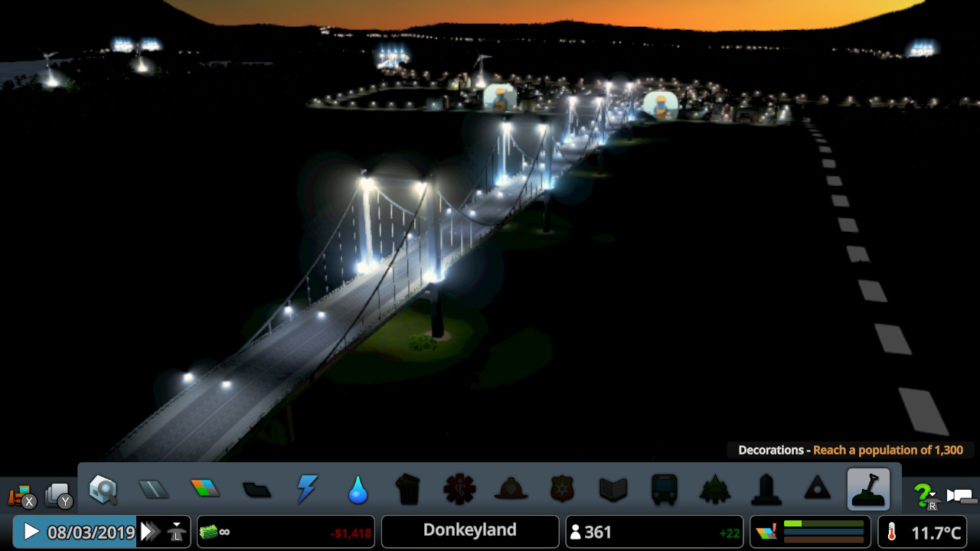This screenshot has width=980, height=551.
Task: Toggle free camera mode icon
Action: pos(961,496)
